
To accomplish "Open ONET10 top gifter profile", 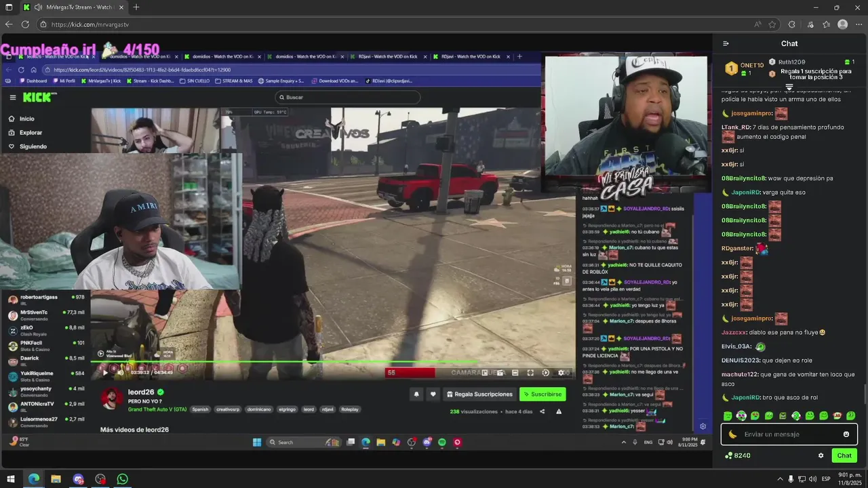I will pos(752,65).
